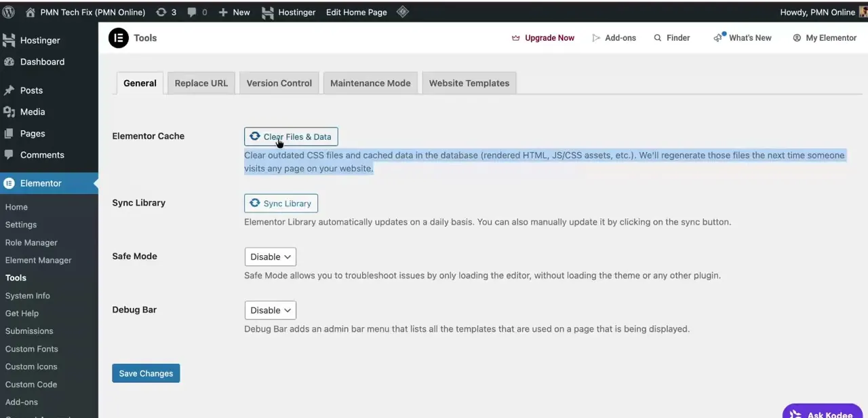Image resolution: width=868 pixels, height=418 pixels.
Task: Click the user icon beside My Elementor
Action: pyautogui.click(x=797, y=38)
